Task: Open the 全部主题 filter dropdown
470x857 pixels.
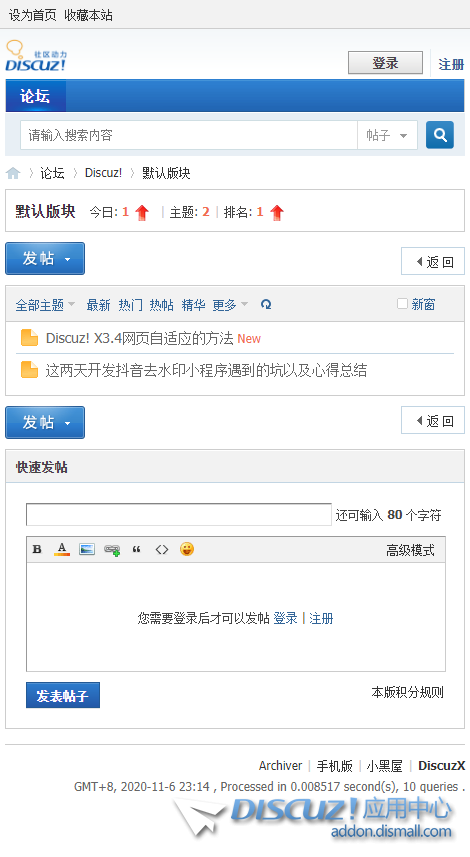Action: (x=45, y=305)
